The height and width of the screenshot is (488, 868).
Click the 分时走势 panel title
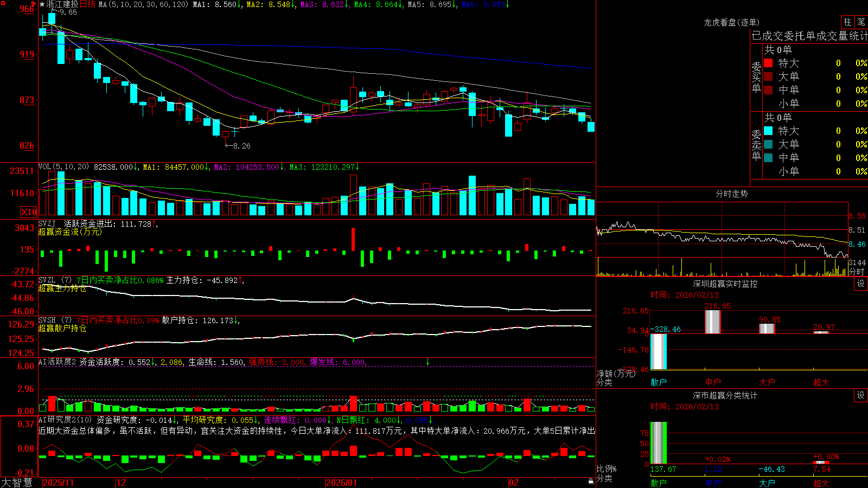732,194
